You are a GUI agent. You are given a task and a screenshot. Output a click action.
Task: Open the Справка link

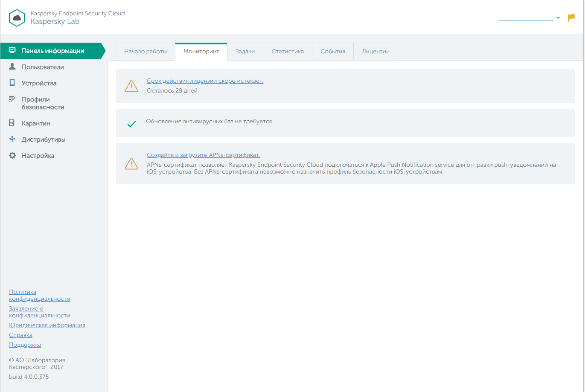[20, 335]
